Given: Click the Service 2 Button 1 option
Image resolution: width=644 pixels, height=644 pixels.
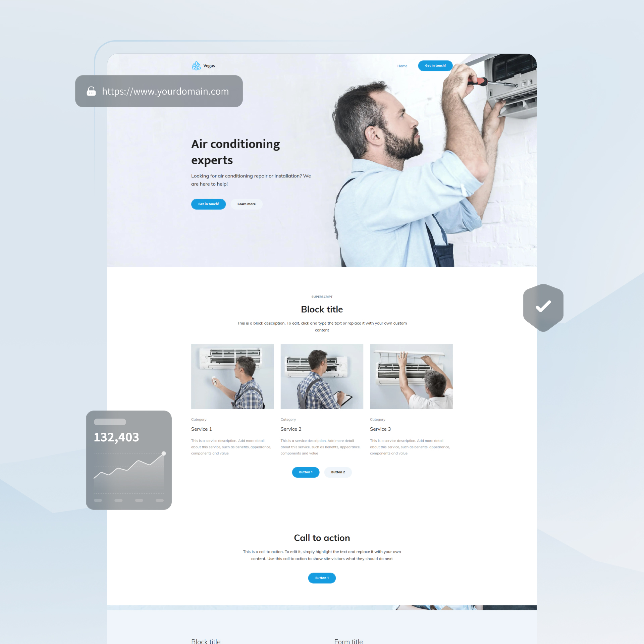Looking at the screenshot, I should click(306, 472).
